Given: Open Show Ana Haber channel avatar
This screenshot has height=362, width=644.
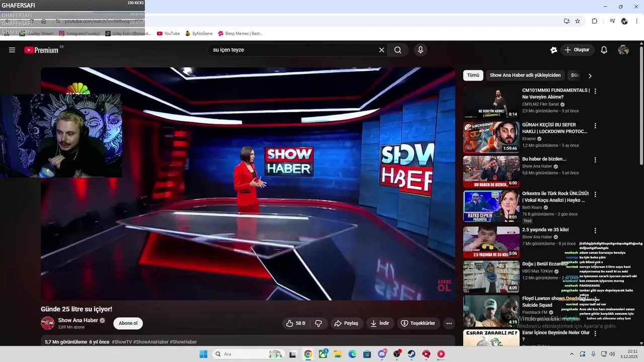Looking at the screenshot, I should tap(48, 323).
